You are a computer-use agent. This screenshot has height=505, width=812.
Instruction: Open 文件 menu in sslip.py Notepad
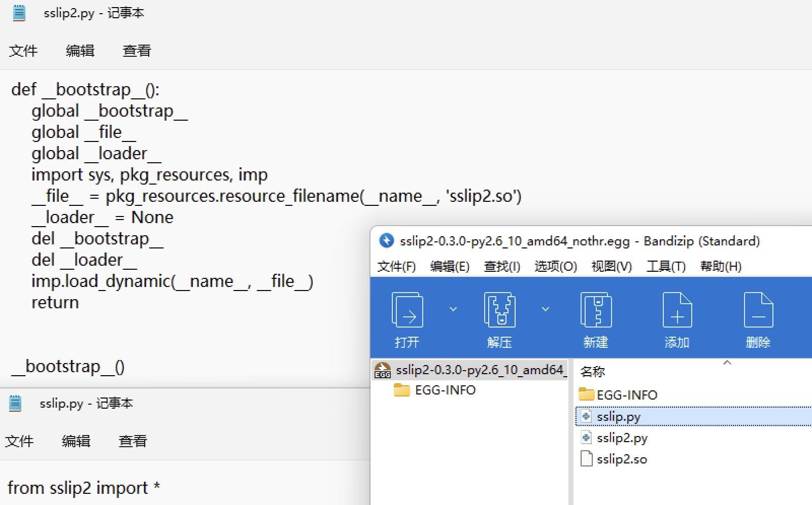click(19, 441)
